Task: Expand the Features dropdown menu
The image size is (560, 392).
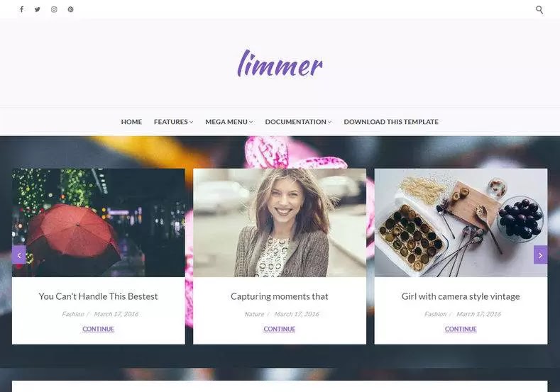Action: [x=174, y=122]
